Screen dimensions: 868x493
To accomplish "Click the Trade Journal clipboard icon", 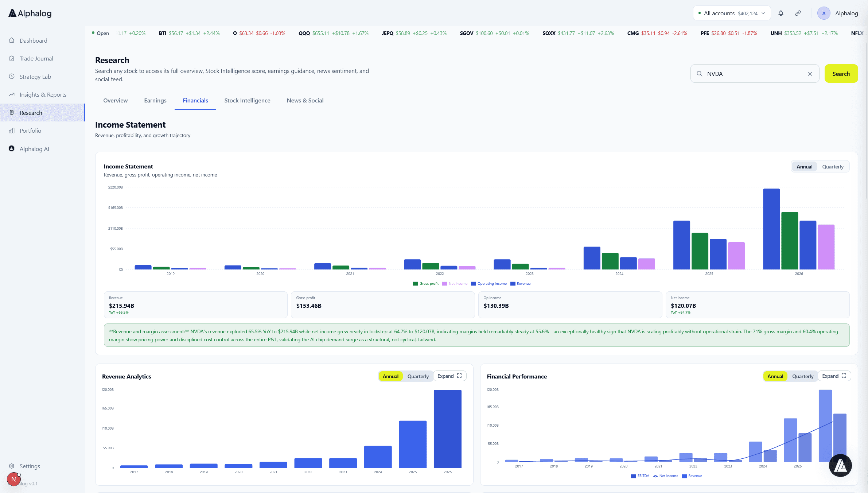I will [x=12, y=58].
